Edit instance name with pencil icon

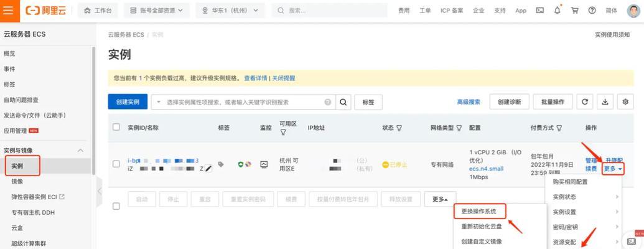pyautogui.click(x=208, y=169)
